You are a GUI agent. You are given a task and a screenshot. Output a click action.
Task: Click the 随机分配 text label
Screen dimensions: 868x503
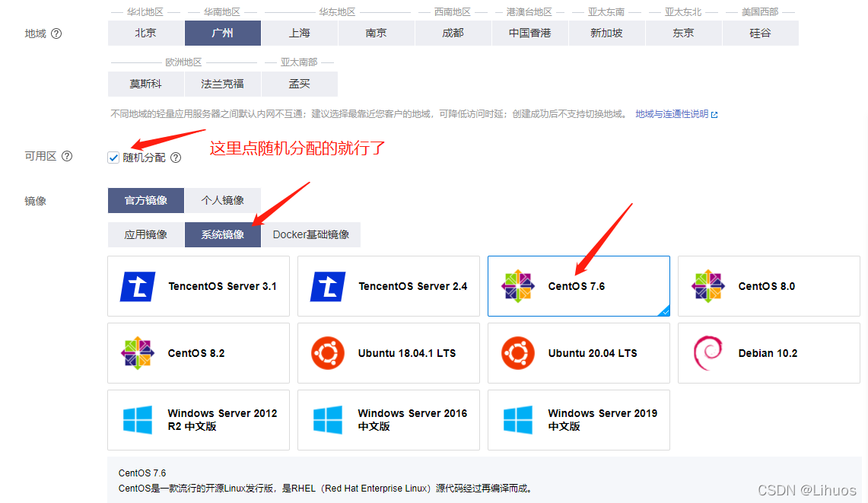click(x=144, y=158)
